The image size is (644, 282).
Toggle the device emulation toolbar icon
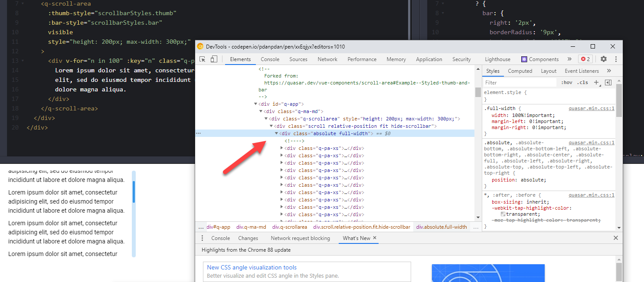213,58
